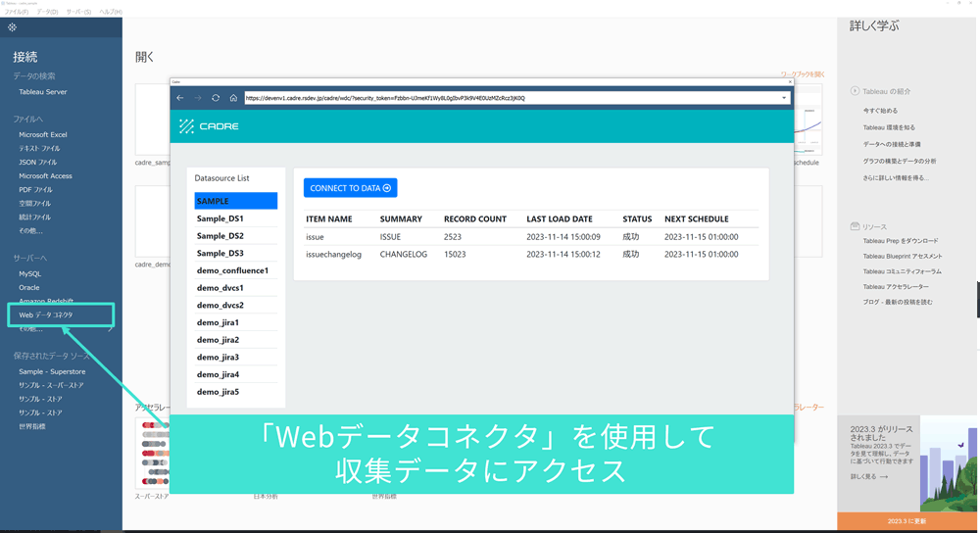
Task: Open サンプル - スーパーストア data source
Action: pos(51,385)
